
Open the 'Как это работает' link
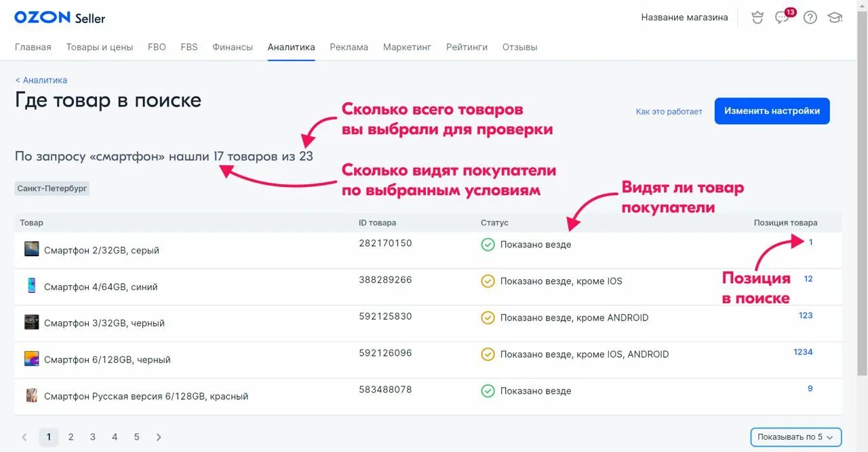(x=669, y=112)
